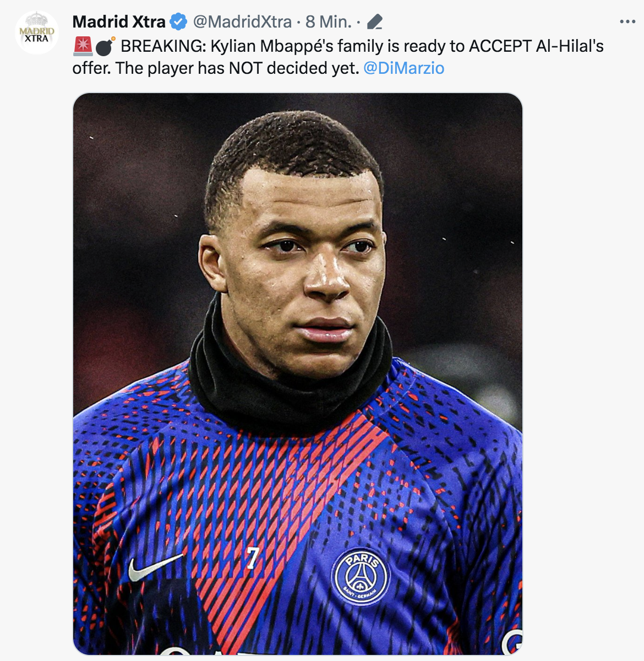Open the @DiMarzio mention link

404,68
